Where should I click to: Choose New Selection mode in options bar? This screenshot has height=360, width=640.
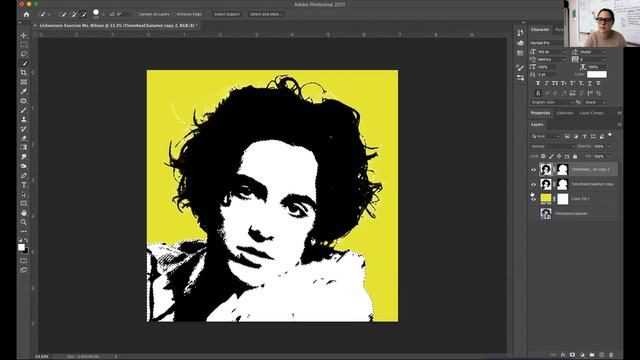click(x=62, y=14)
